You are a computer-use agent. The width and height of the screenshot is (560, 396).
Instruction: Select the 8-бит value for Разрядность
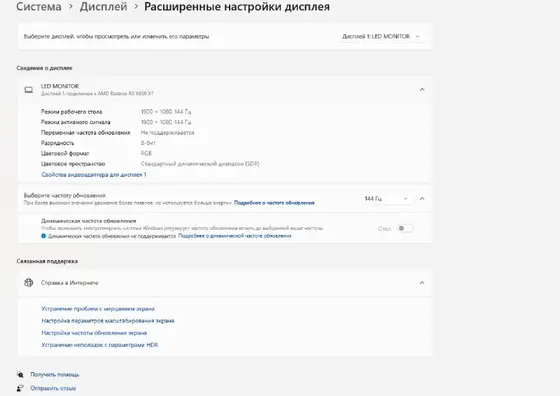pyautogui.click(x=148, y=143)
